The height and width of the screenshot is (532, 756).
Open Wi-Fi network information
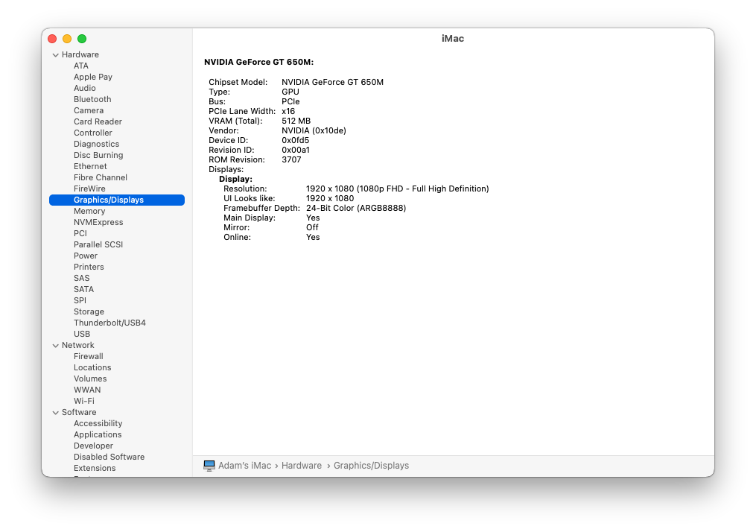[x=84, y=401]
